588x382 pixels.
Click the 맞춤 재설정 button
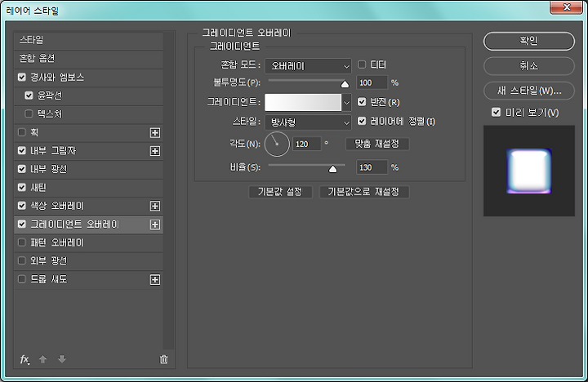click(x=377, y=144)
